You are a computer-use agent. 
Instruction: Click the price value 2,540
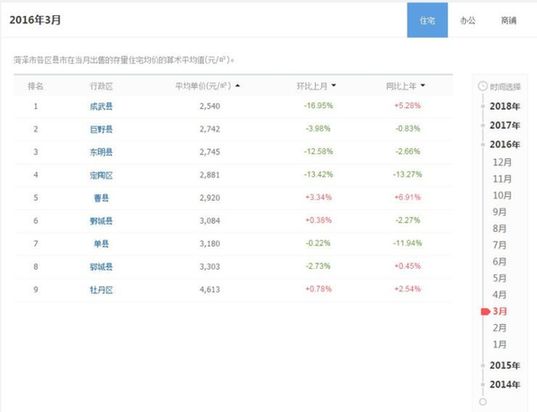click(210, 106)
